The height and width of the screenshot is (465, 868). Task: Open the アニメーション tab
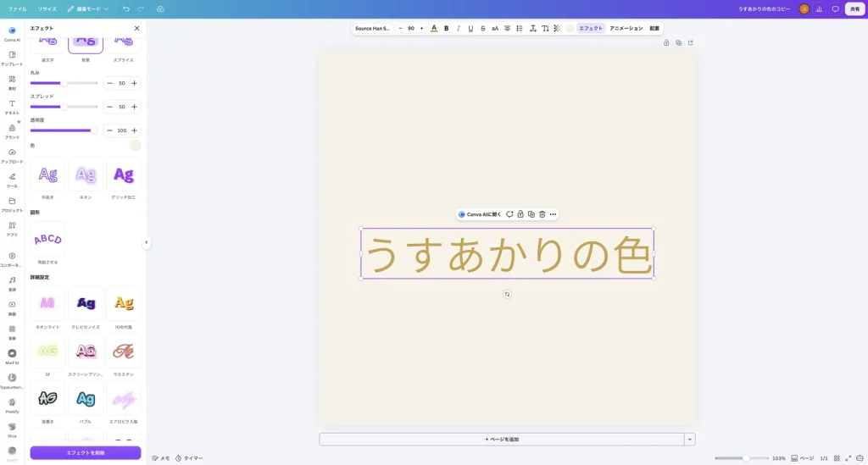(626, 28)
